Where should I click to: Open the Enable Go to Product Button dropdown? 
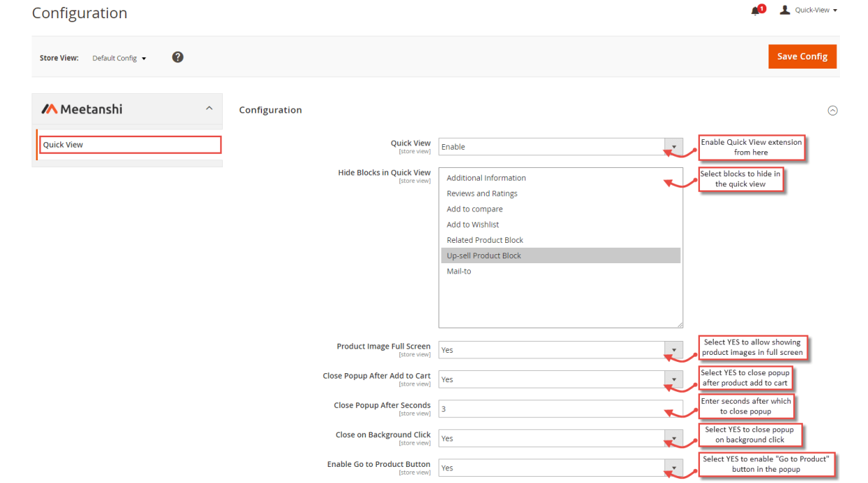click(x=673, y=467)
